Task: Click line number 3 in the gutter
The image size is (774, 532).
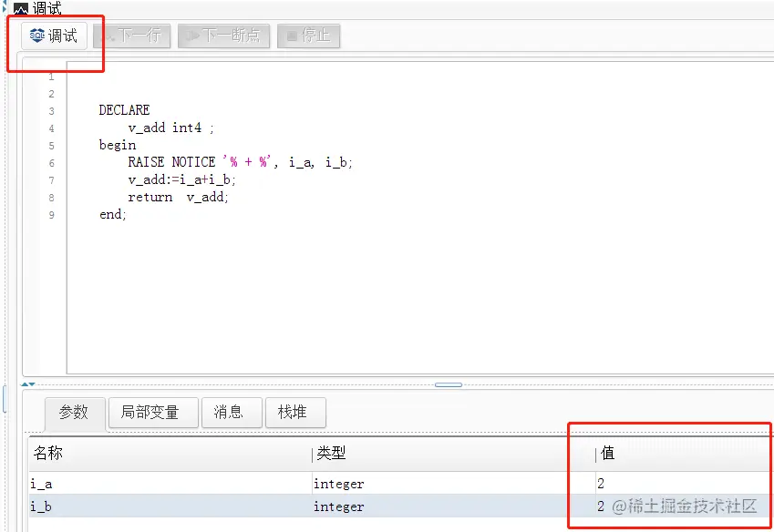Action: click(51, 111)
